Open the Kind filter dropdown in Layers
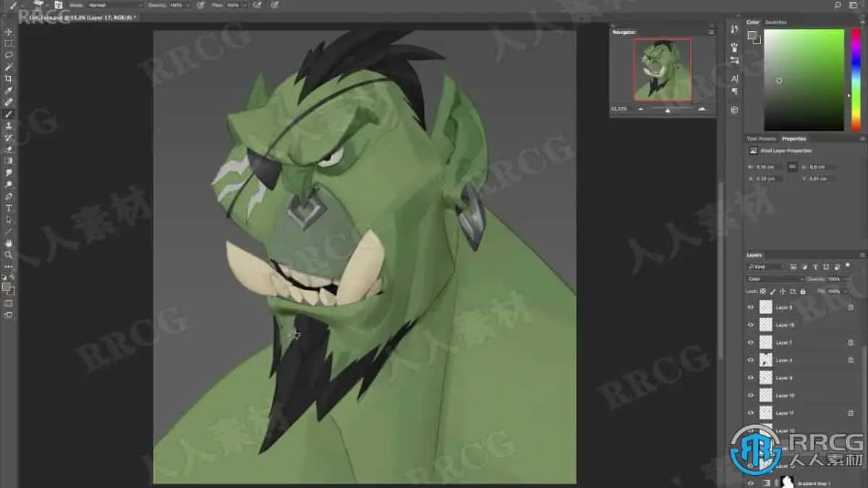 click(x=766, y=267)
